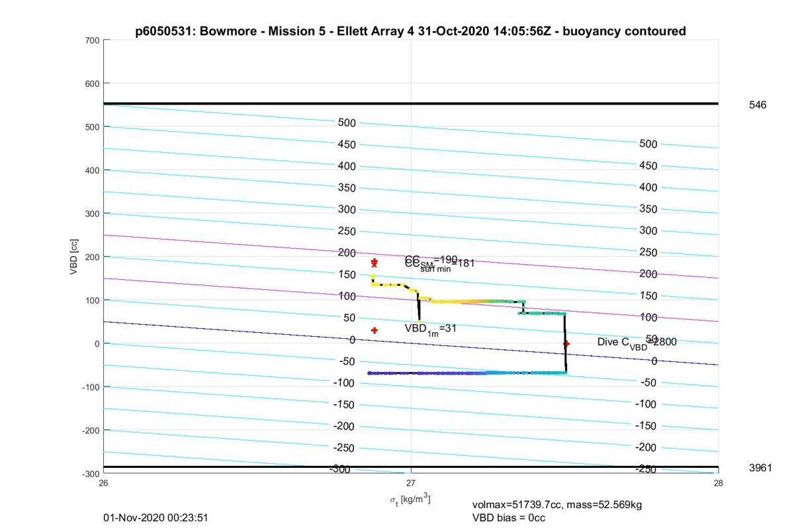Click contour label "450" in the right-hand column
Viewport: 794px width, 532px height.
649,165
